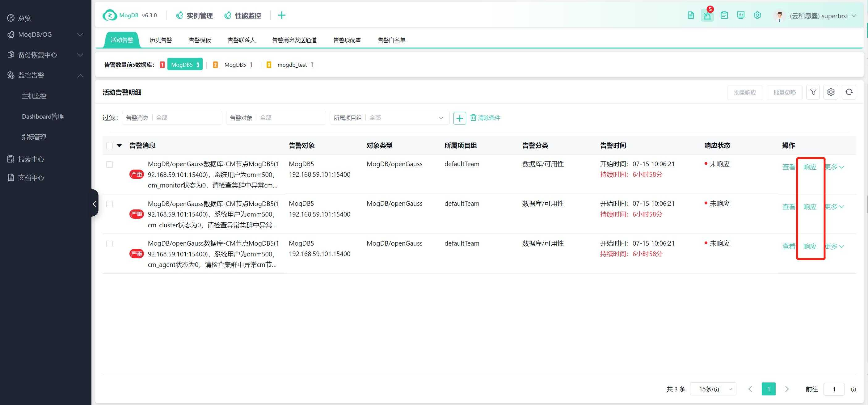Click the severity badge on om_monitor alert
Viewport: 868px width, 405px height.
(x=137, y=174)
